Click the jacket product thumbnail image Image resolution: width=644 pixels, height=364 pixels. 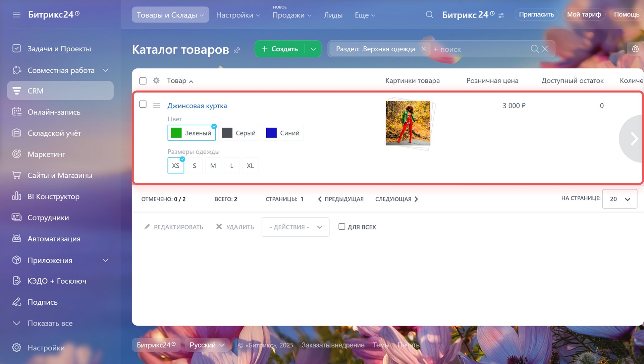408,123
